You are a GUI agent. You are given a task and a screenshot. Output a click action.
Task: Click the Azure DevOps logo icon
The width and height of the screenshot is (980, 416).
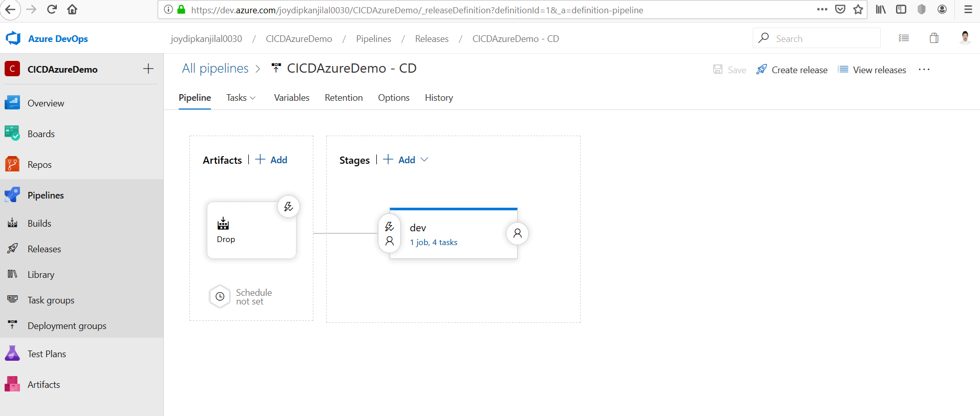click(13, 38)
